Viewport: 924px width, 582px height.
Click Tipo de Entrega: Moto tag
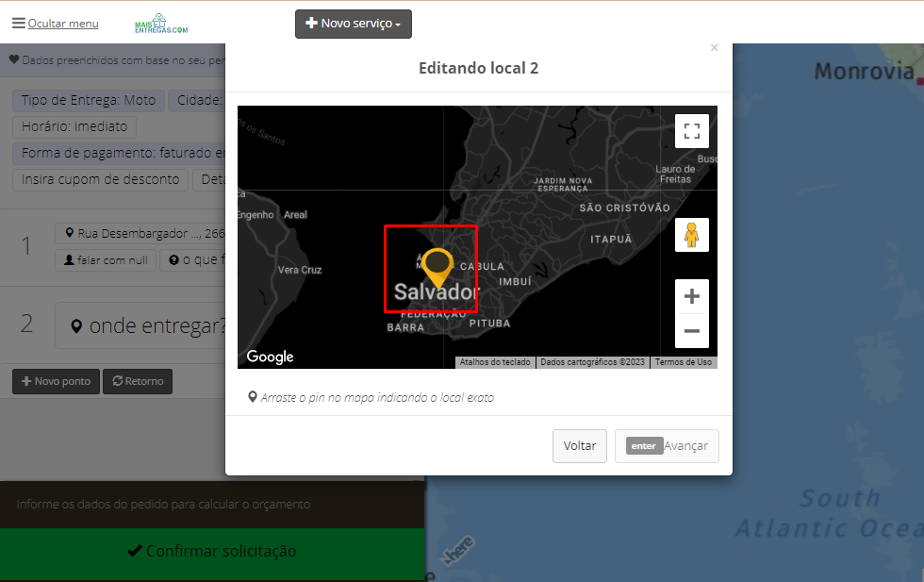click(89, 100)
